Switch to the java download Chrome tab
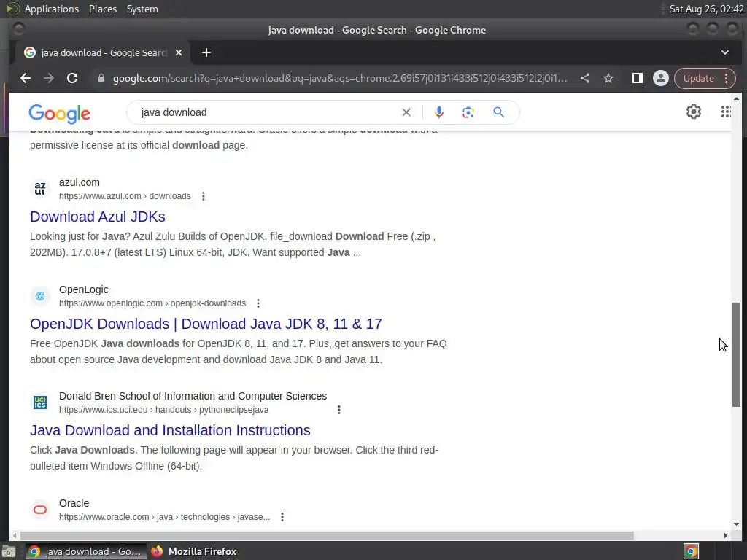The width and height of the screenshot is (747, 560). [x=104, y=52]
